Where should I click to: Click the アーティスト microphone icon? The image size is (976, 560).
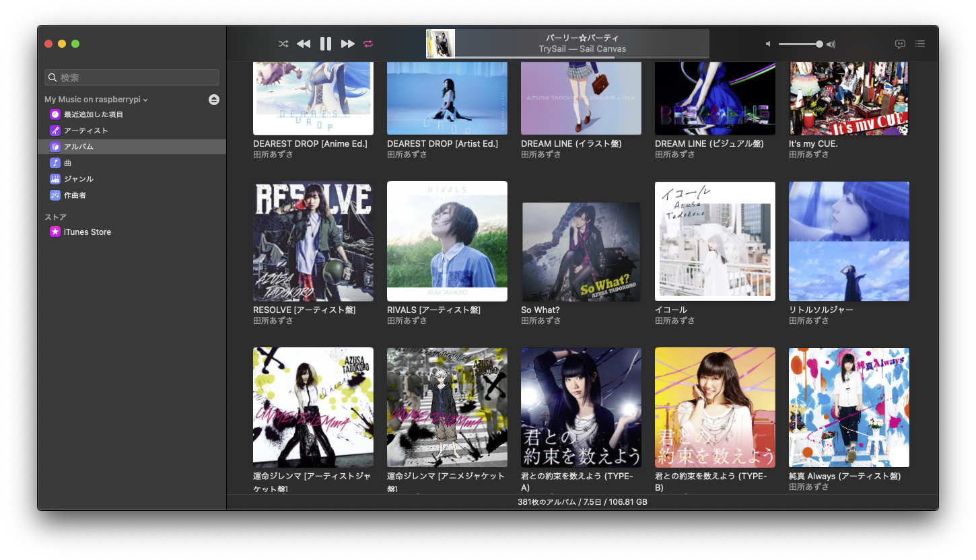55,131
